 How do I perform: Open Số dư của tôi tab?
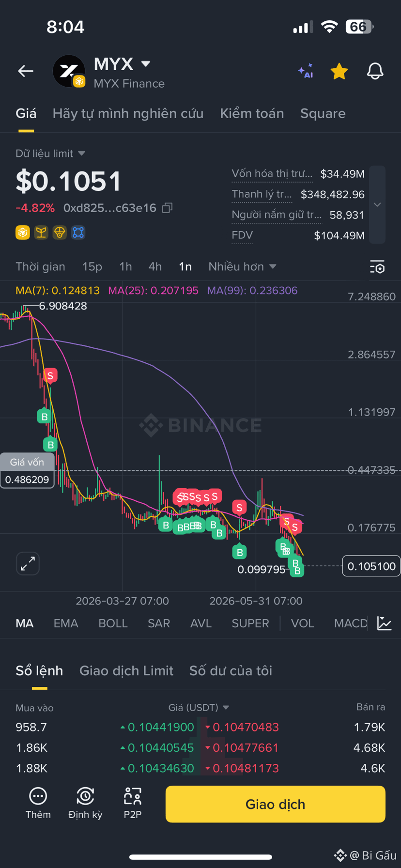pyautogui.click(x=231, y=671)
